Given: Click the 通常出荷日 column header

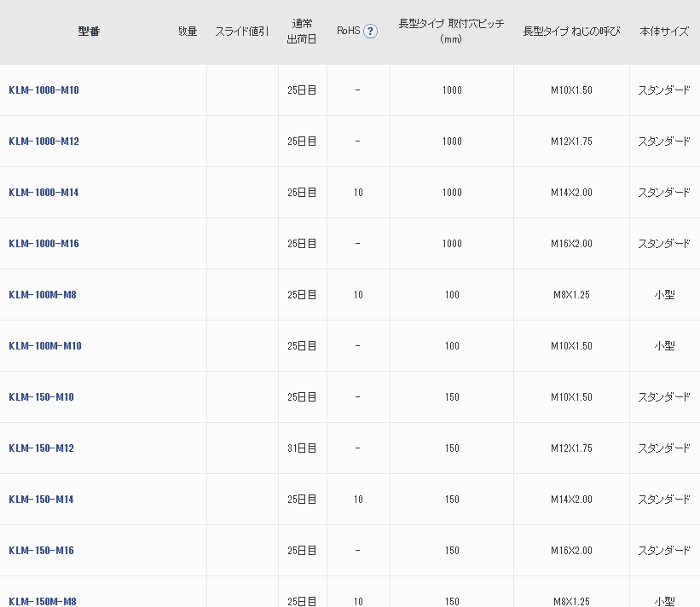Looking at the screenshot, I should click(302, 32).
